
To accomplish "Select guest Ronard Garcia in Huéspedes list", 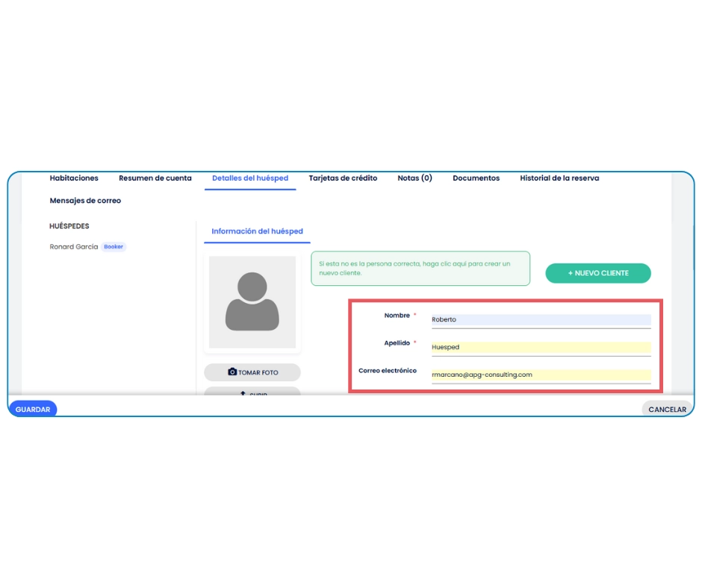I will (74, 247).
